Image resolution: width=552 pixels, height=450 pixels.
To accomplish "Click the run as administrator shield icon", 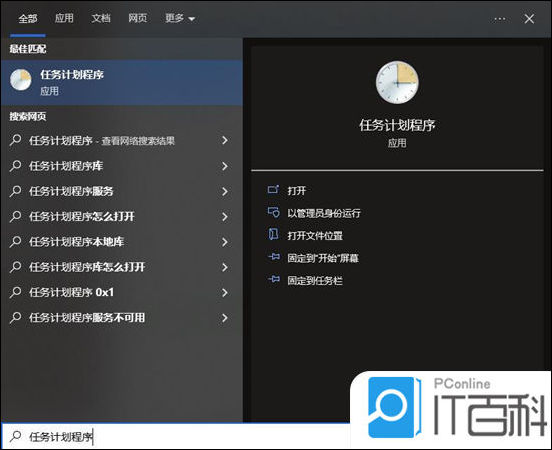I will (273, 212).
